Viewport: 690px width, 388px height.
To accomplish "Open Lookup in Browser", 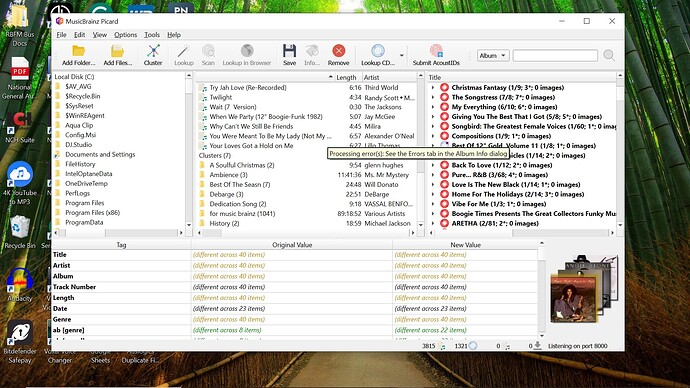I will point(247,55).
